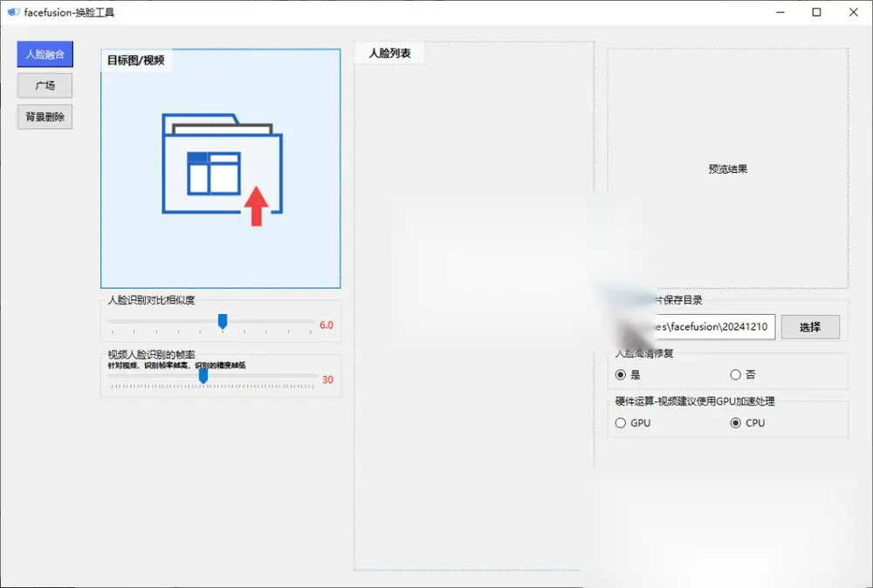Click the 人脸列表 header label
873x588 pixels.
(x=389, y=53)
